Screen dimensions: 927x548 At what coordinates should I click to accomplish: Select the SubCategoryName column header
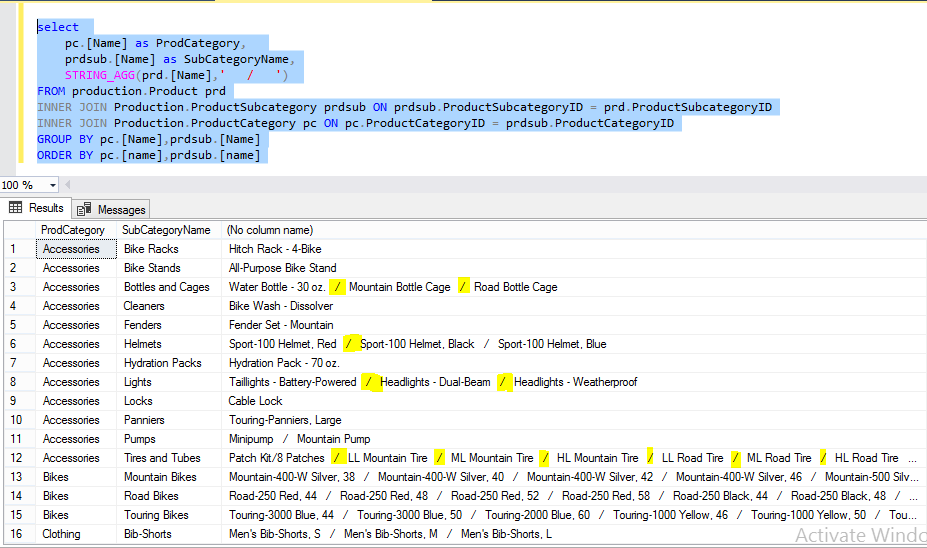click(x=168, y=230)
